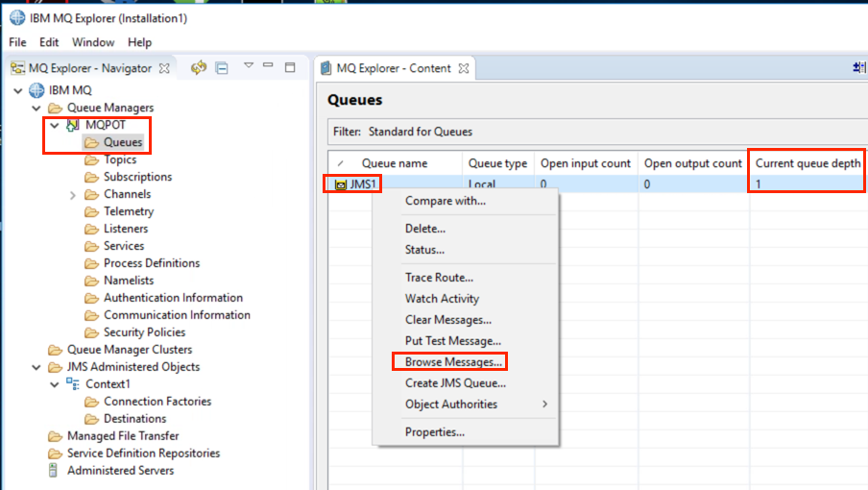The width and height of the screenshot is (868, 490).
Task: Click the Process Definitions folder icon
Action: click(x=91, y=263)
